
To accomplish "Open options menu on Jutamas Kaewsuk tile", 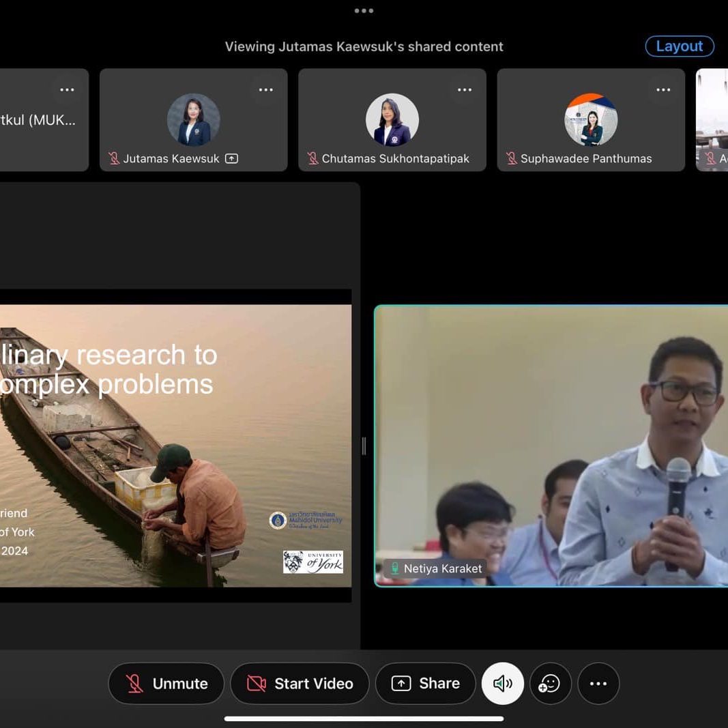I will pos(265,90).
